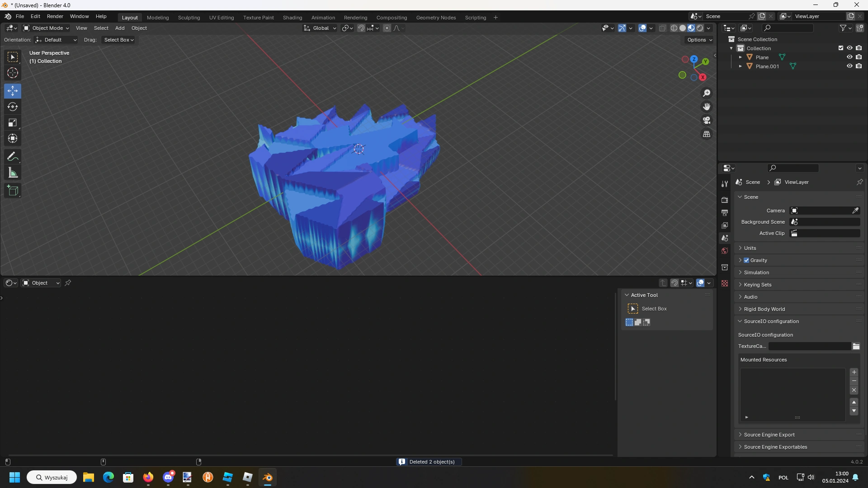Switch to orthographic grid view icon
868x488 pixels.
[x=707, y=134]
